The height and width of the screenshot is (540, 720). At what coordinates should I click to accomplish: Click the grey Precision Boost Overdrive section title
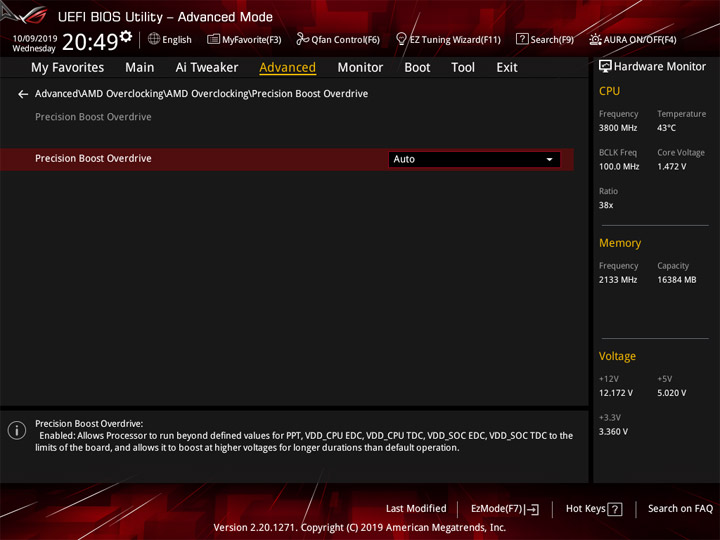pyautogui.click(x=93, y=117)
